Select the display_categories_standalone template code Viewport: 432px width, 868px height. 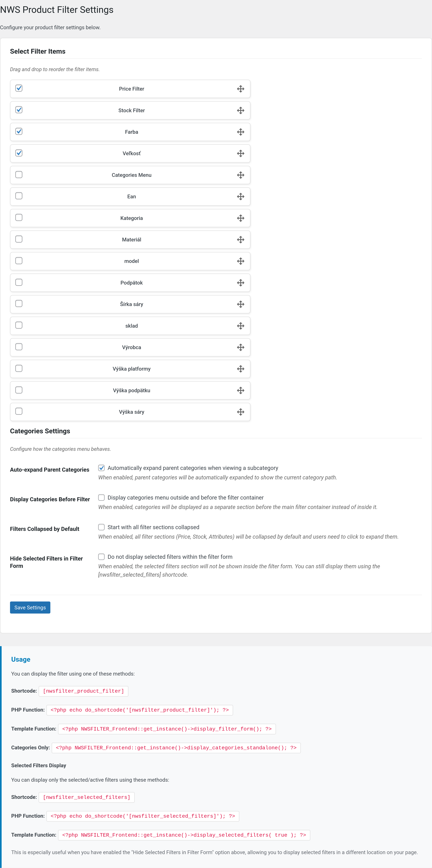(176, 748)
